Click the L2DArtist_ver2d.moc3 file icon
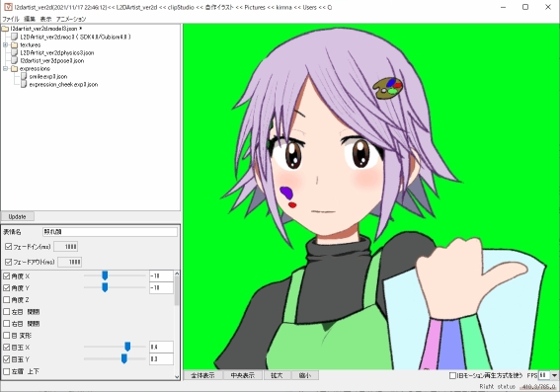 tap(14, 37)
